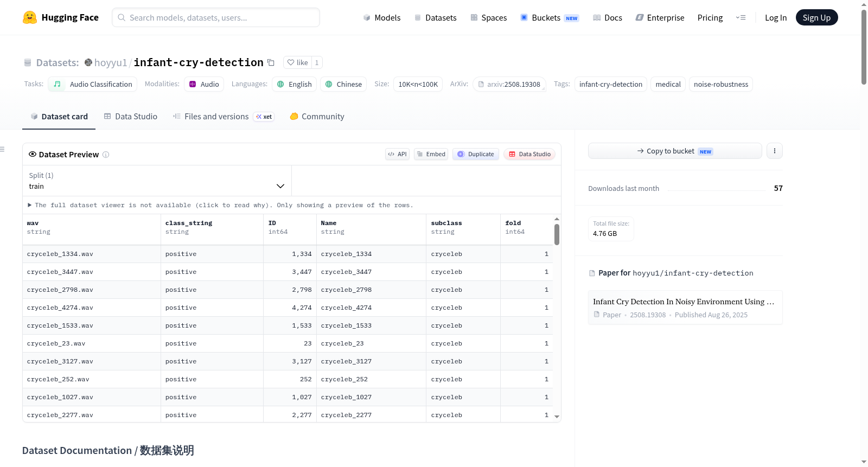Screen dimensions: 868x467
Task: Select the cryceleb_23.wav cell
Action: pos(92,343)
